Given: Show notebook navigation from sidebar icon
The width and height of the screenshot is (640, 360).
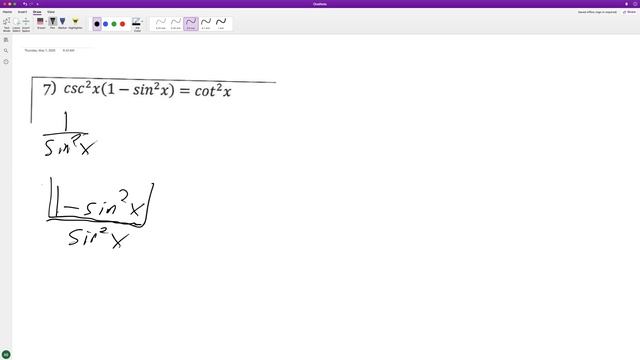Looking at the screenshot, I should click(6, 40).
